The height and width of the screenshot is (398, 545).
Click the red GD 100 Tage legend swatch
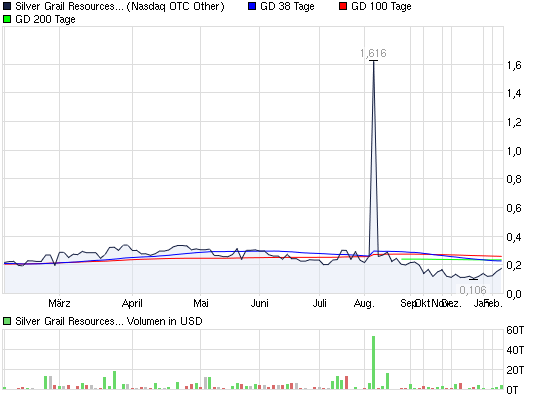point(343,6)
